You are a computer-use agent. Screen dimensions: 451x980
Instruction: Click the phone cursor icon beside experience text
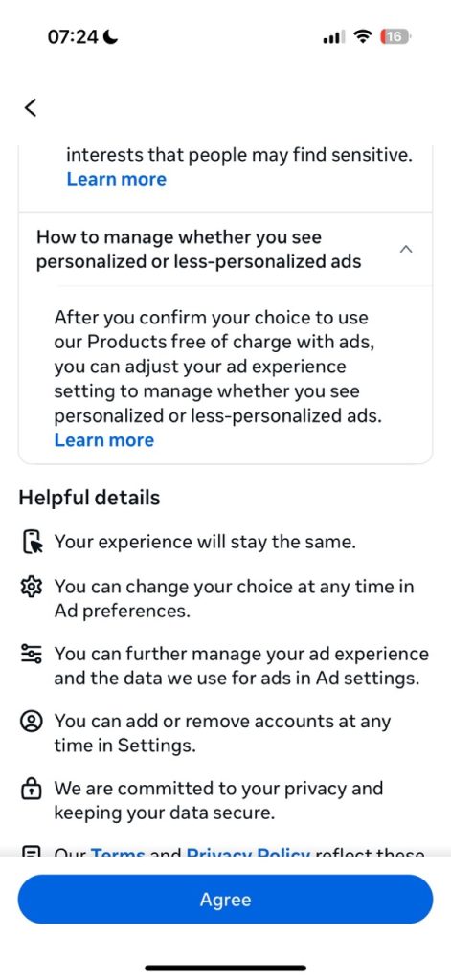(32, 542)
